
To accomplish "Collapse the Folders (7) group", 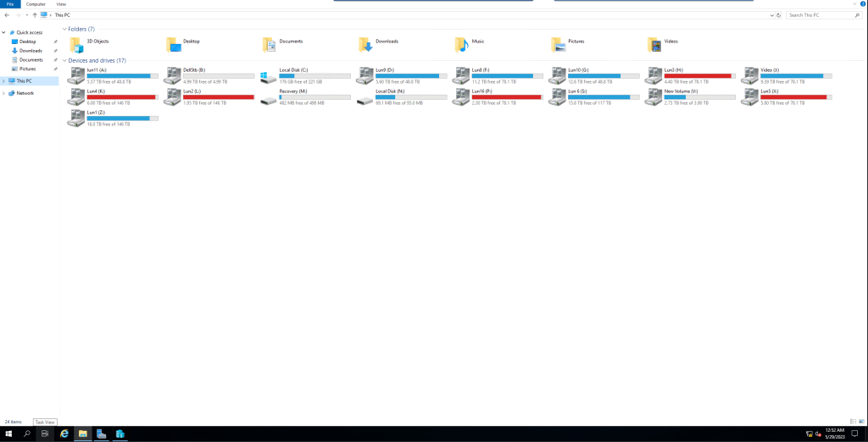I will (x=64, y=29).
